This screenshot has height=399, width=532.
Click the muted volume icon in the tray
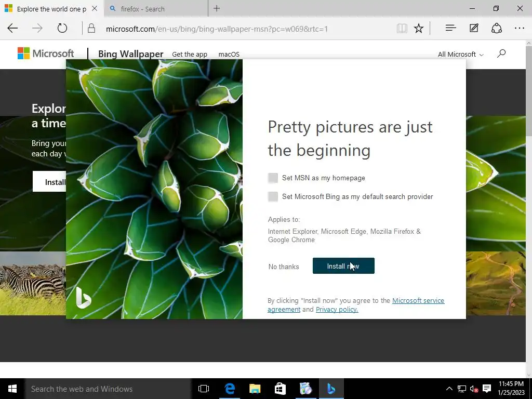coord(474,389)
